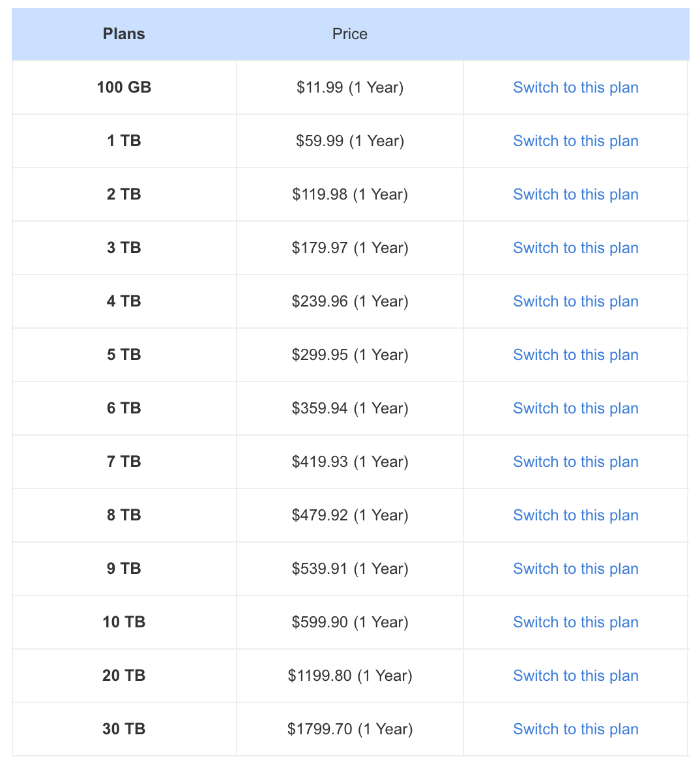Screen dimensions: 700x763
Task: Select the 10 TB plan label
Action: click(124, 622)
